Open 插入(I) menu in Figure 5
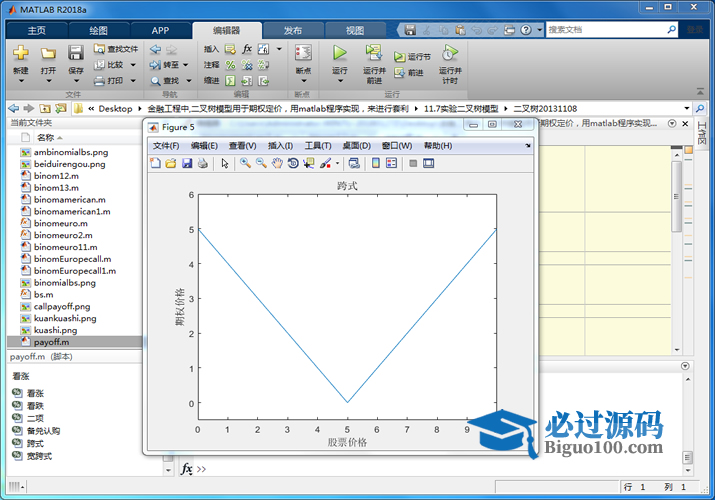Image resolution: width=715 pixels, height=500 pixels. [280, 146]
